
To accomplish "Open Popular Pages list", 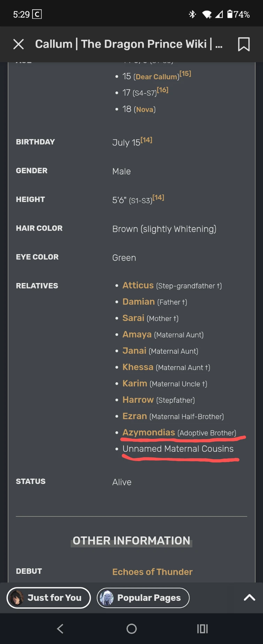I will coord(149,598).
